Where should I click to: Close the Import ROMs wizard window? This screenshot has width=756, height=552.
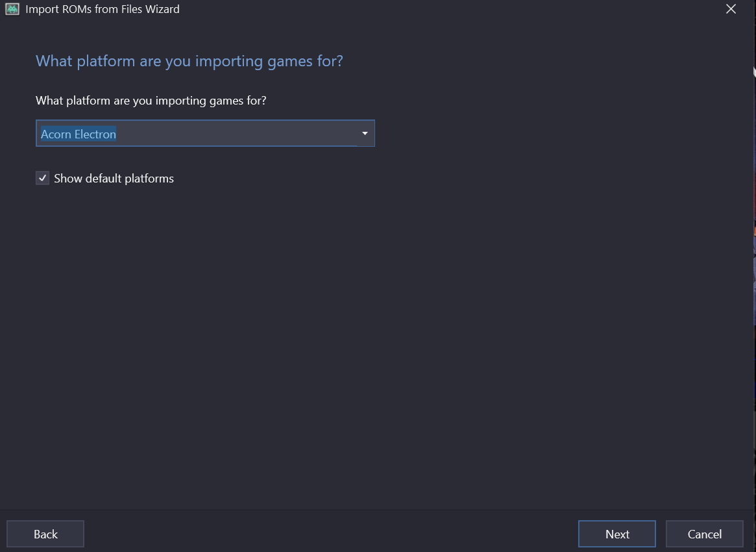731,9
